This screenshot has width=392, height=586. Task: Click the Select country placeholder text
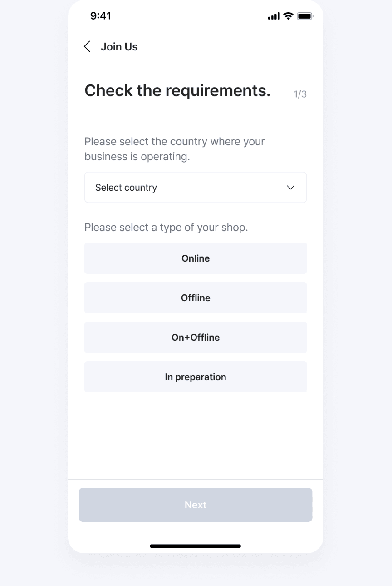coord(126,188)
